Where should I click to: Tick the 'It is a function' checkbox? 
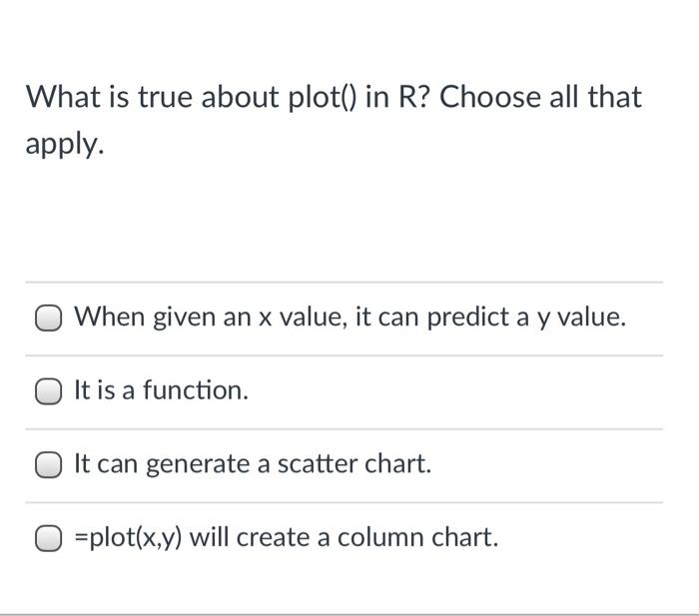(x=49, y=391)
